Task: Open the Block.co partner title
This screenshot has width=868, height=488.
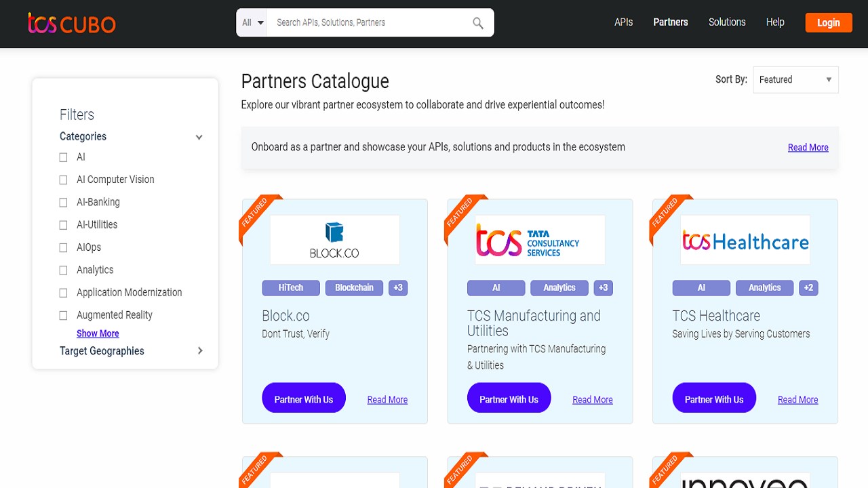Action: point(285,316)
